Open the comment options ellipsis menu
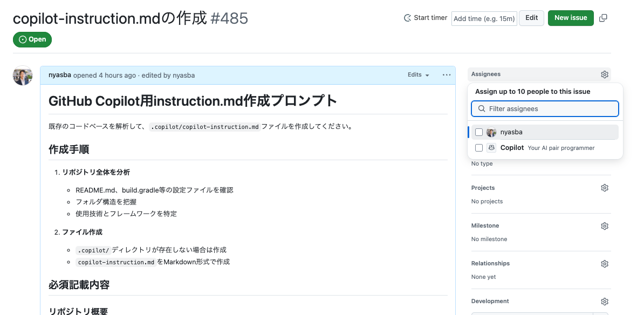644x315 pixels. pos(446,75)
